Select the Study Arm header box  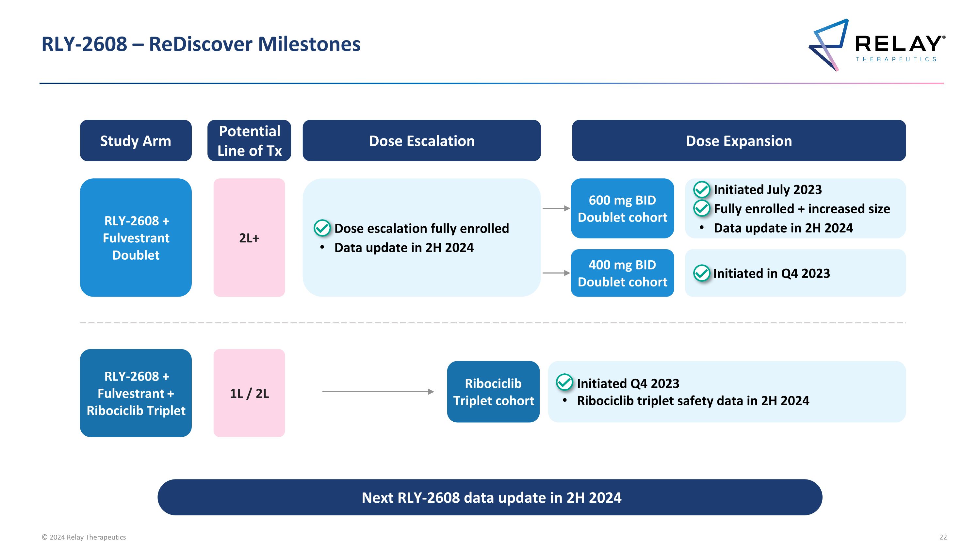pos(136,141)
